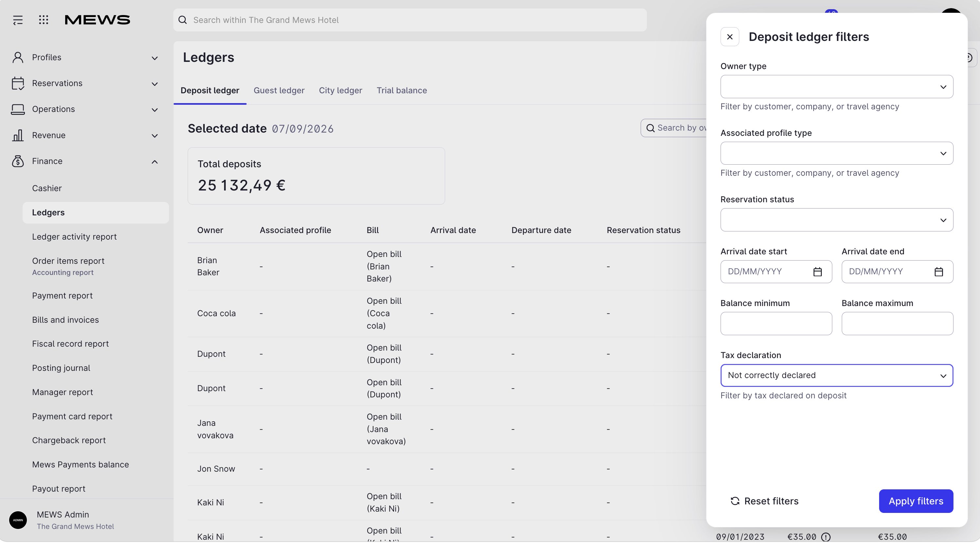The height and width of the screenshot is (544, 980).
Task: Open the Ledger activity report
Action: (x=74, y=237)
